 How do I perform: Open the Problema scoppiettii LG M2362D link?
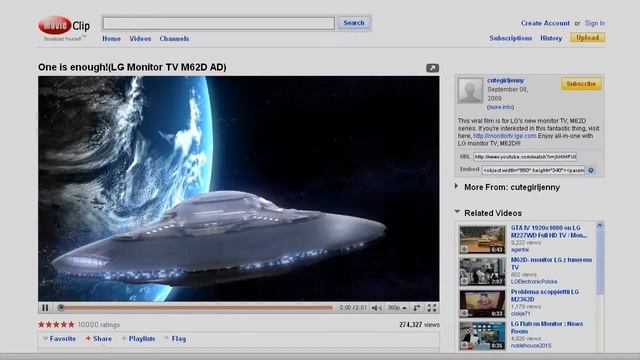[544, 296]
